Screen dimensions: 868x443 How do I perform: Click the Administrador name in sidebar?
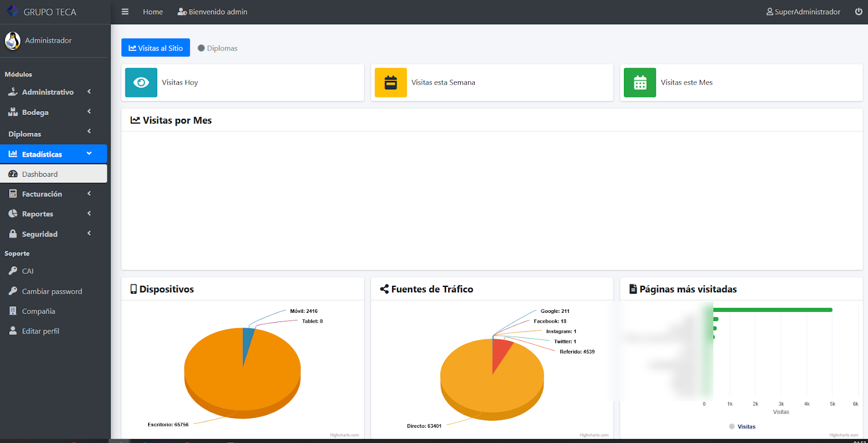48,40
